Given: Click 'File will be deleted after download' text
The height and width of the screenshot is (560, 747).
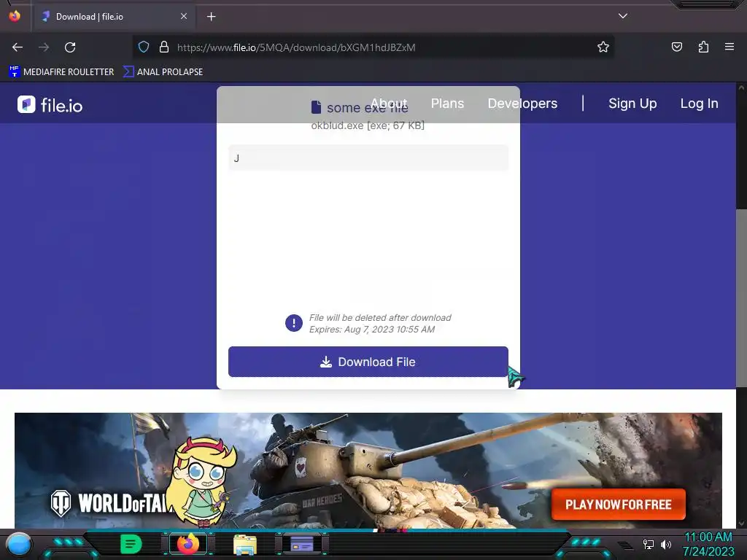Looking at the screenshot, I should pyautogui.click(x=380, y=318).
